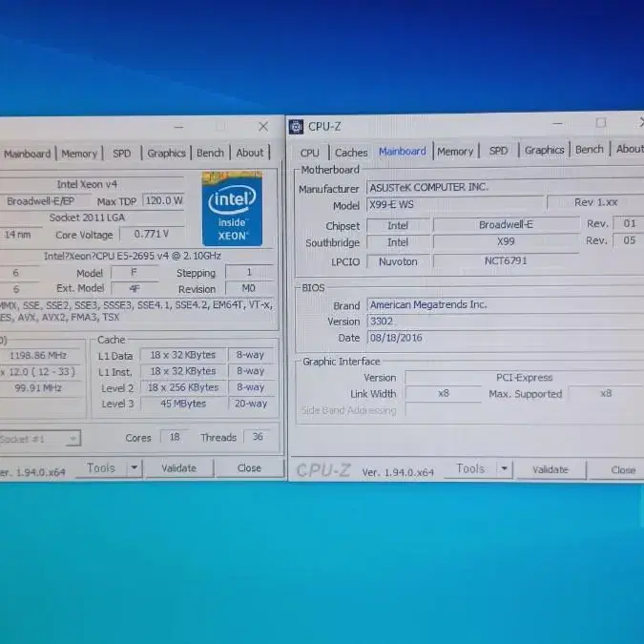Image resolution: width=644 pixels, height=644 pixels.
Task: Click Level 3 associativity 20-way
Action: [251, 404]
